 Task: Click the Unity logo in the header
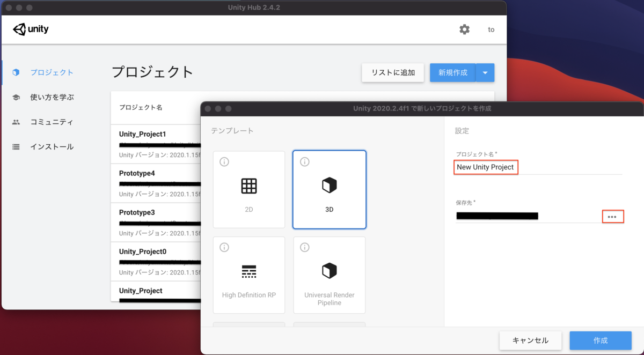tap(31, 29)
